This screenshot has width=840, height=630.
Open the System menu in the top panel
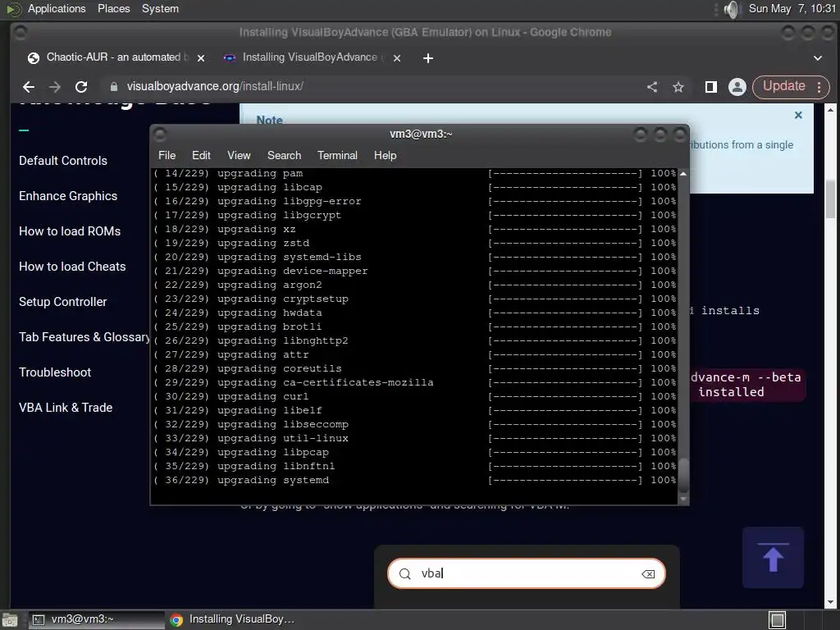[160, 8]
